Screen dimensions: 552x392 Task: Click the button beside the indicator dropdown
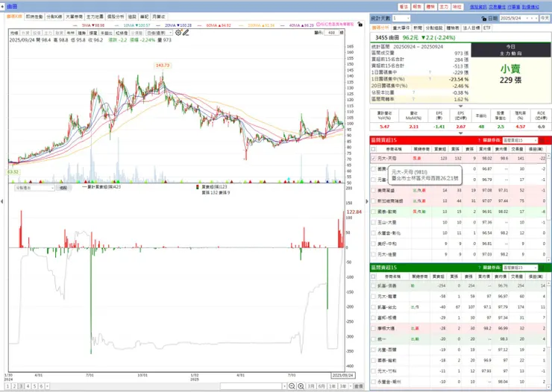coord(63,188)
